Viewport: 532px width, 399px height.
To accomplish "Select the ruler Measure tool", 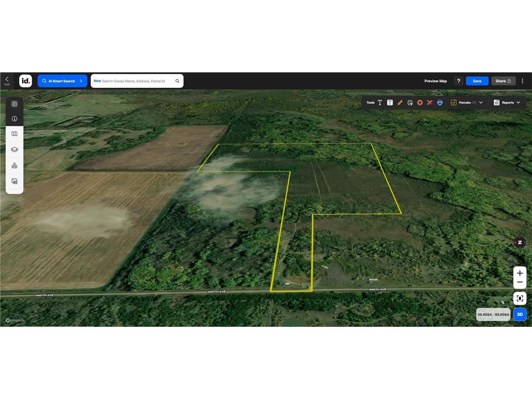I will (400, 102).
